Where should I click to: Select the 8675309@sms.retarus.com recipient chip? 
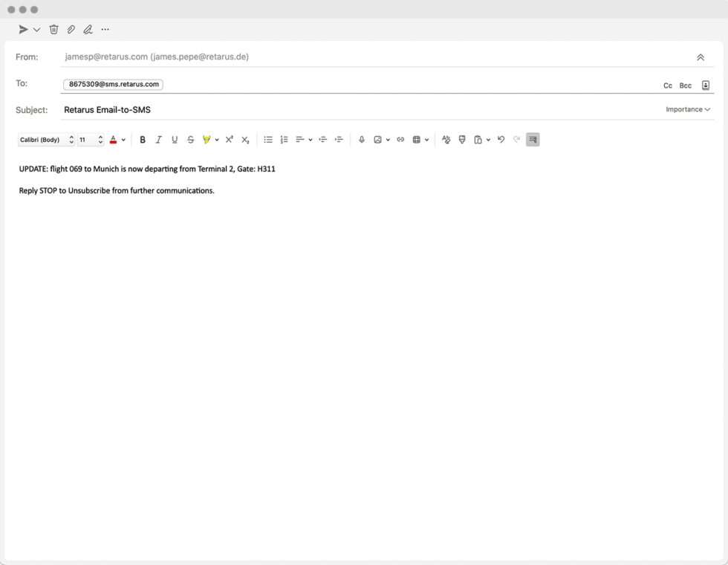[x=113, y=84]
